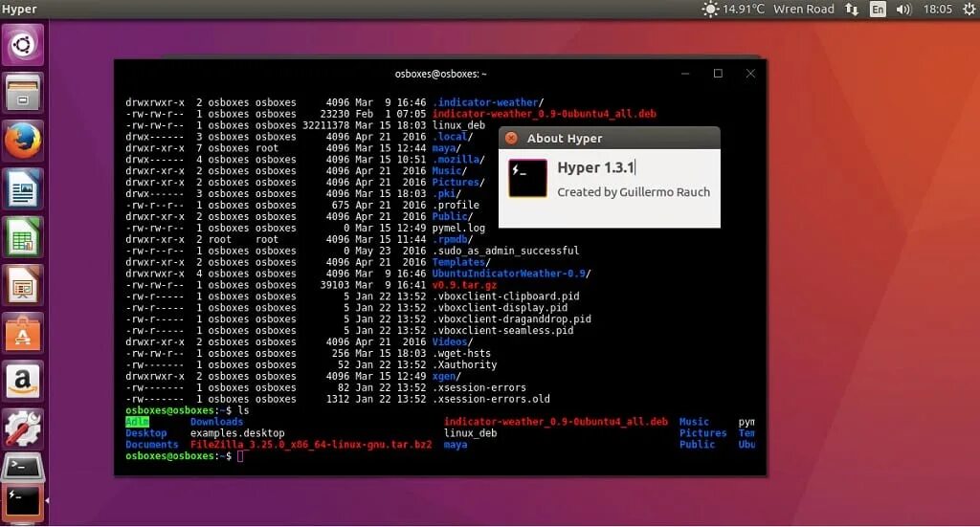Click the red v0.9.tar.gz file name
Viewport: 980px width, 527px height.
click(x=464, y=285)
